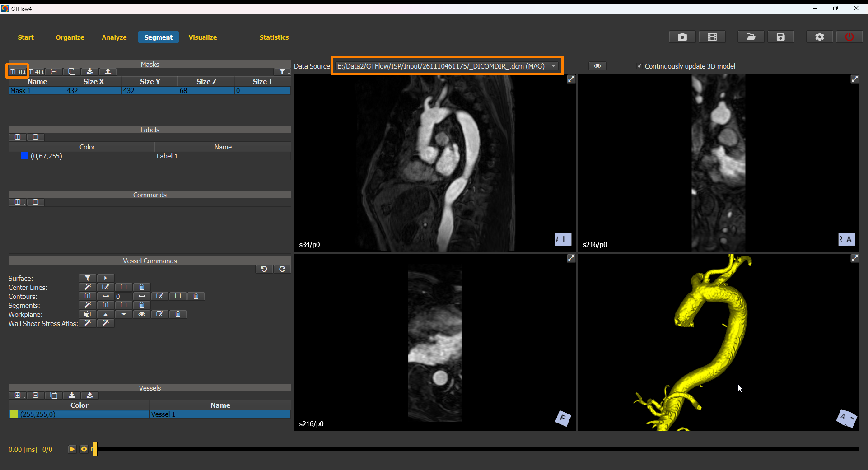868x470 pixels.
Task: Edit contours
Action: tap(160, 296)
